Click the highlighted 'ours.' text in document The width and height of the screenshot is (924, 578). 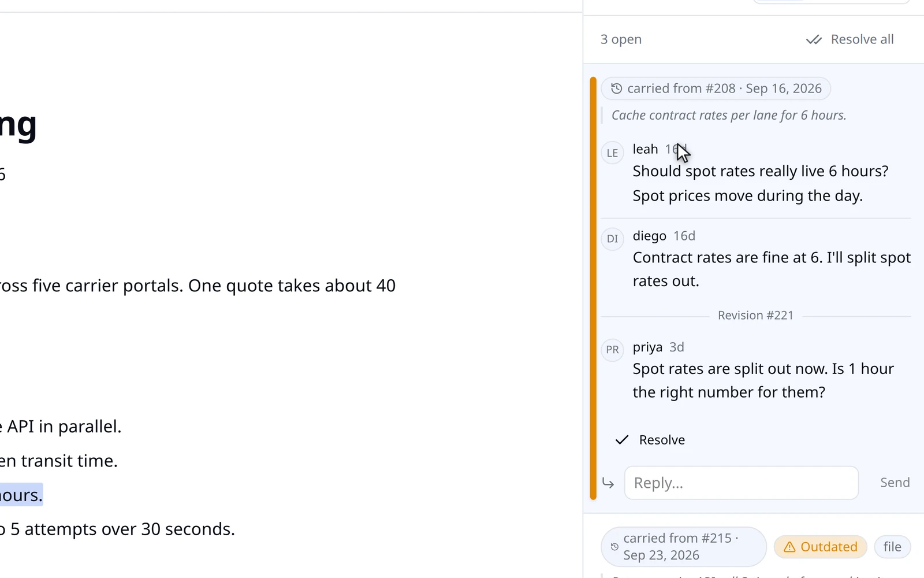click(21, 495)
